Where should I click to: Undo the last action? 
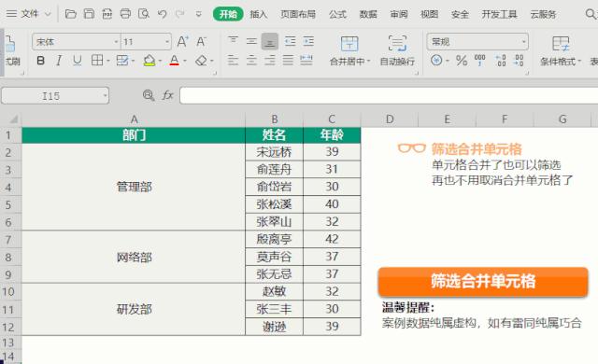point(162,14)
